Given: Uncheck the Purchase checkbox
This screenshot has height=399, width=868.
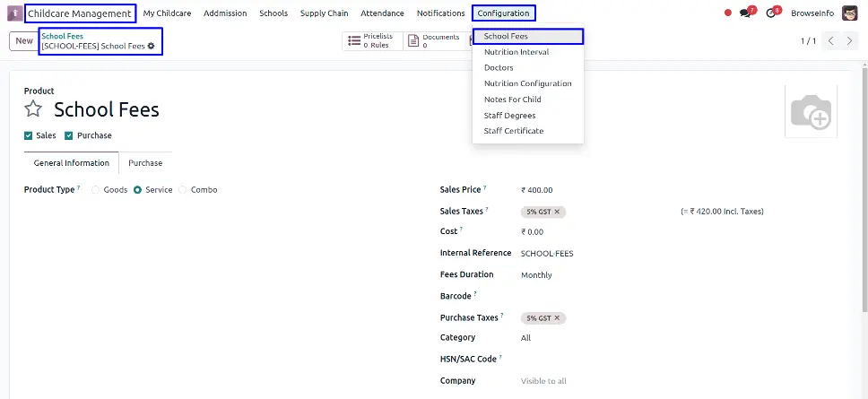Looking at the screenshot, I should [x=69, y=135].
